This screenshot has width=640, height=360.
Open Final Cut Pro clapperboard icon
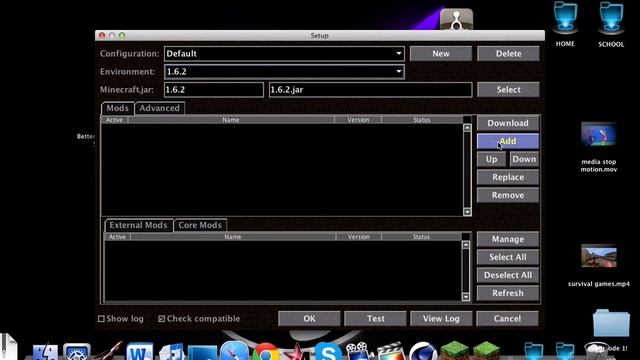[391, 352]
